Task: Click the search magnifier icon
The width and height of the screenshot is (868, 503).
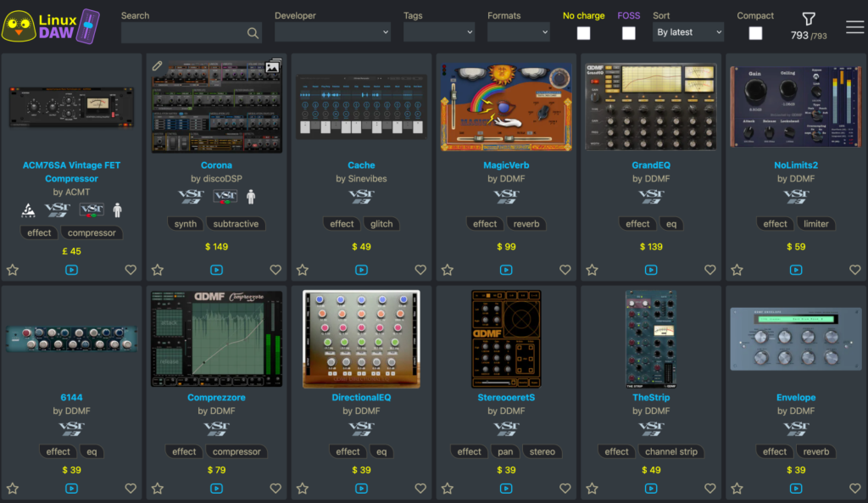Action: click(253, 33)
